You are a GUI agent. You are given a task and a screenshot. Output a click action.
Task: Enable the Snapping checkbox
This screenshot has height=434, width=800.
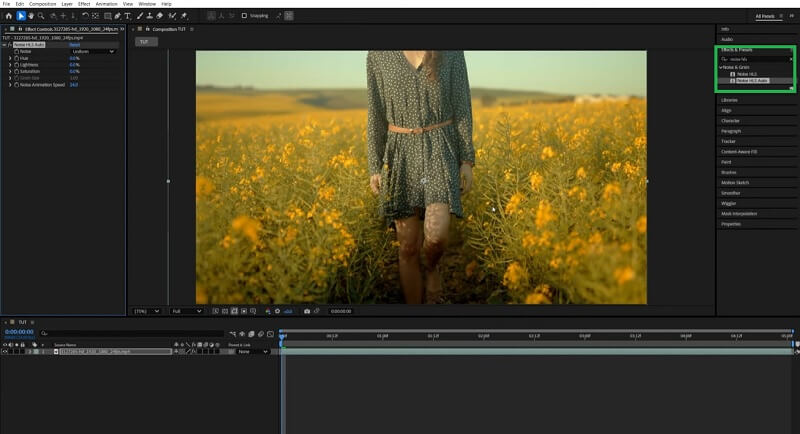(245, 16)
